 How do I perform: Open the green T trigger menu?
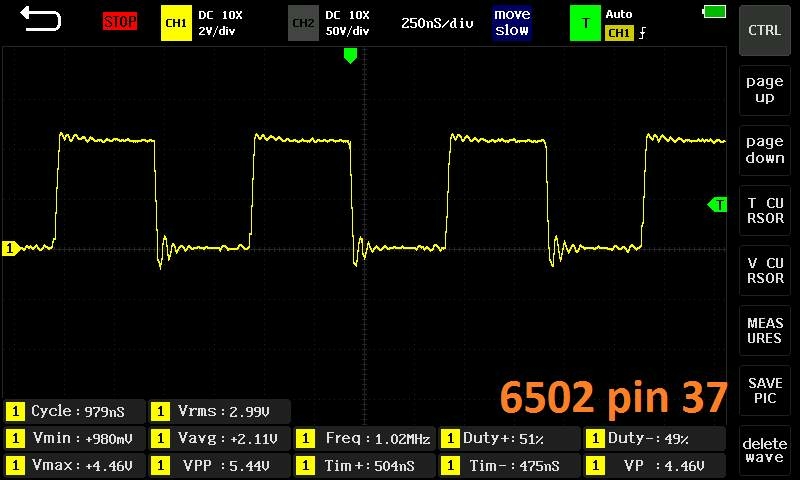pyautogui.click(x=585, y=23)
